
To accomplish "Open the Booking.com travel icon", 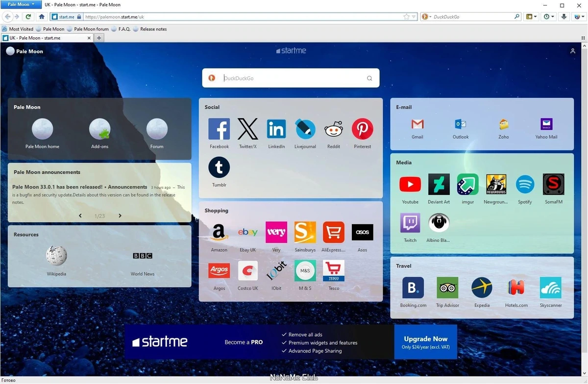I will click(x=413, y=288).
